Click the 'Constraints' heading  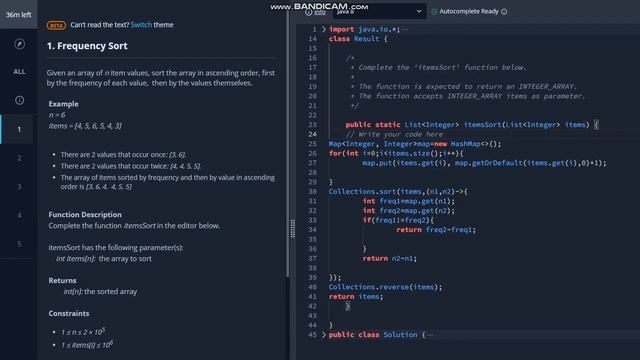click(69, 313)
